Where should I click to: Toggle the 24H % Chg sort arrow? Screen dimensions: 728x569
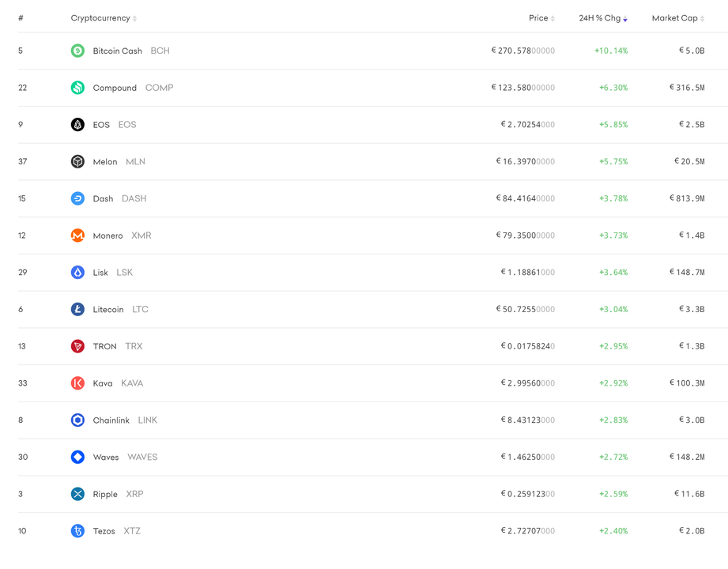coord(625,18)
